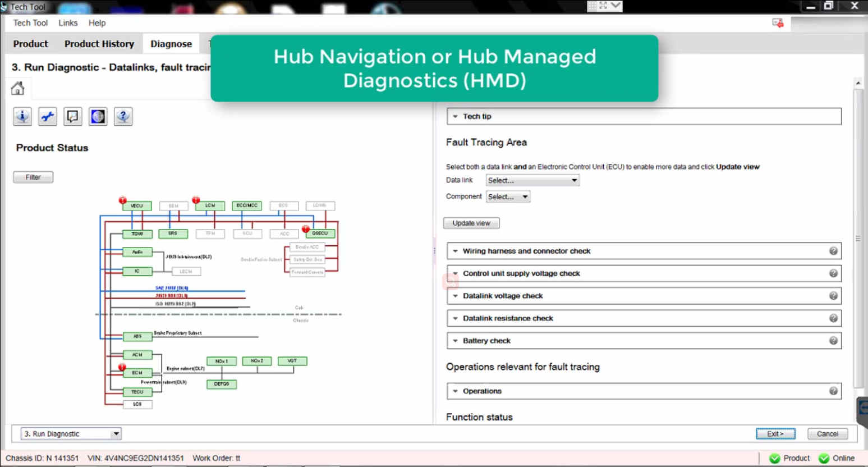
Task: Expand Control unit supply voltage check
Action: 644,273
